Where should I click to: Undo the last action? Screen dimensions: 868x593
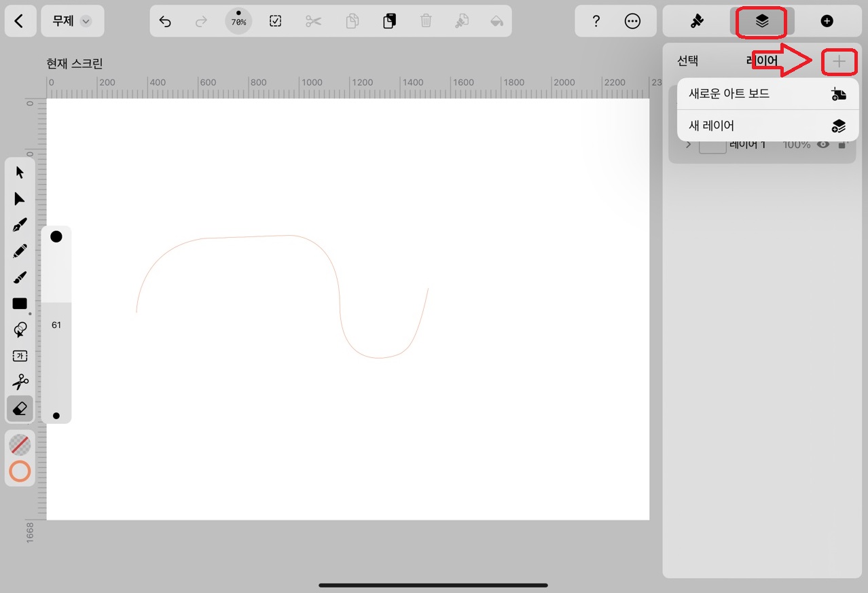pos(165,22)
